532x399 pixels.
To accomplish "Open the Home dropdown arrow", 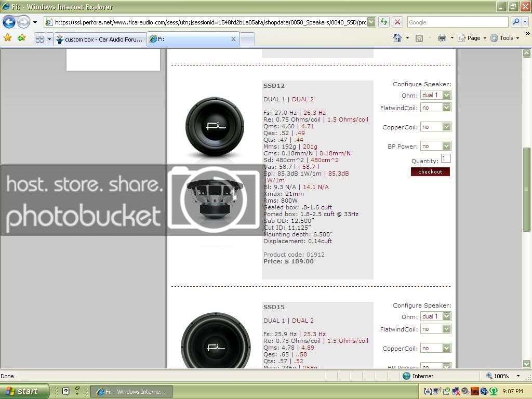I will point(407,38).
